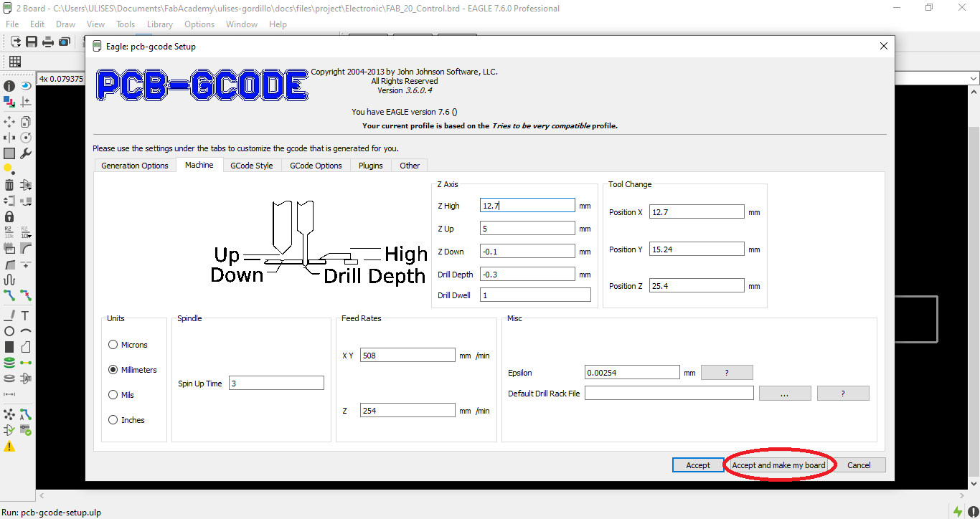Select the Via tool
980x519 pixels.
pyautogui.click(x=9, y=363)
